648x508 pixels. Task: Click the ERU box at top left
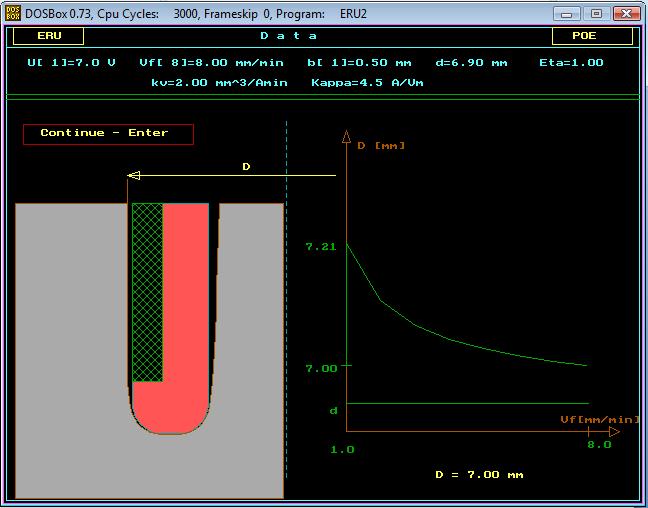point(48,36)
